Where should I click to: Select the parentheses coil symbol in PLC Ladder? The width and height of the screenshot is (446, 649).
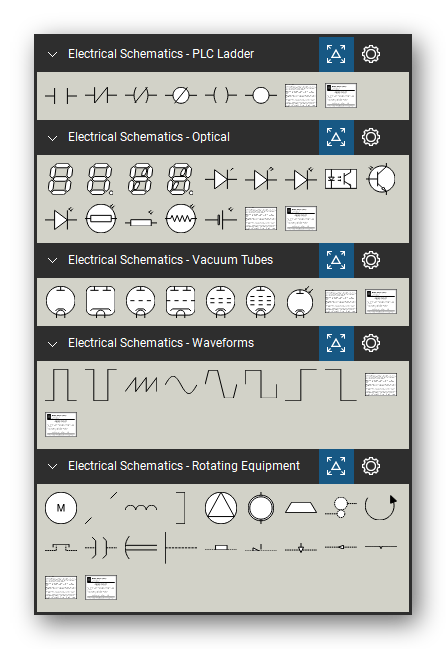[221, 96]
